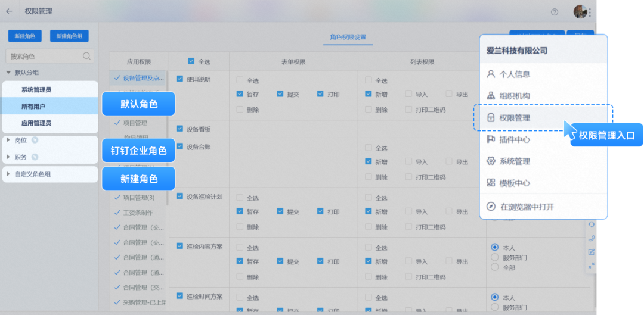Select 插件中心 in the dropdown menu
Viewport: 644px width, 315px height.
click(515, 139)
